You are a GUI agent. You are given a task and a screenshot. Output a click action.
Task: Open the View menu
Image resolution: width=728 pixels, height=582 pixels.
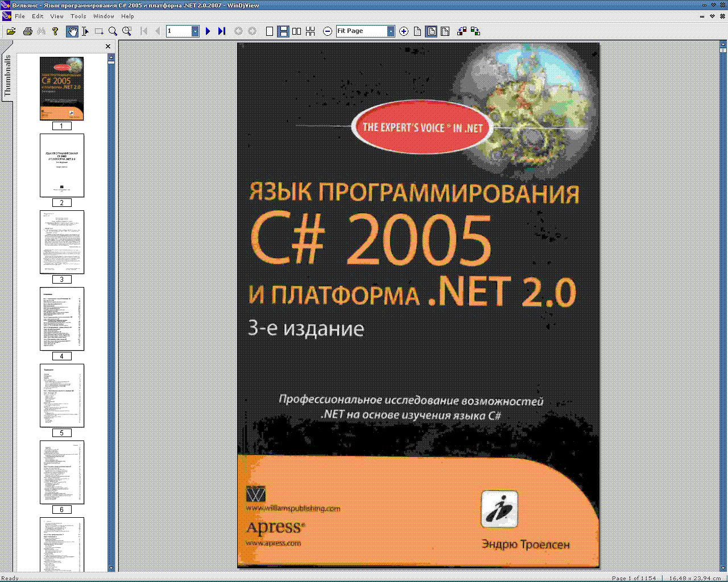[x=57, y=16]
